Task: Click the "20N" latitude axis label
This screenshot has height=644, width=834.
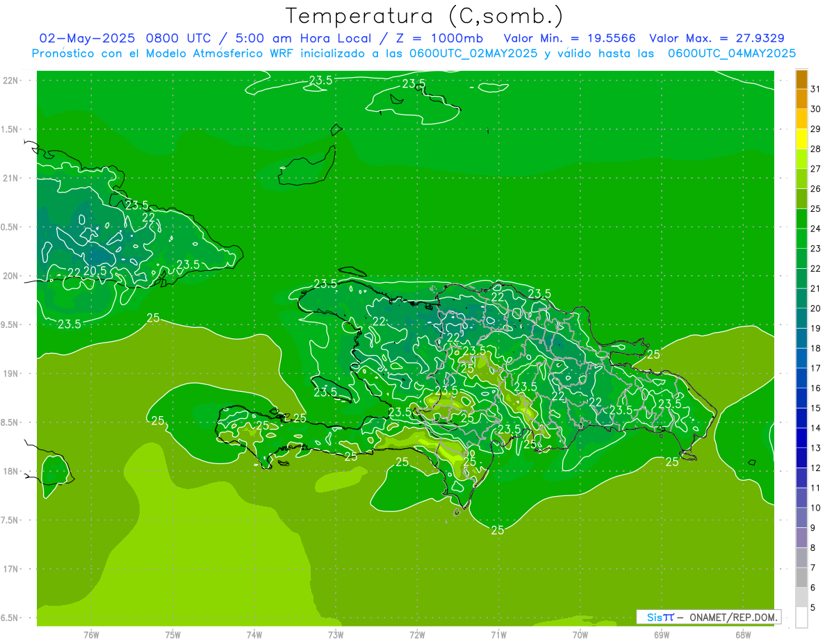Action: click(x=11, y=276)
